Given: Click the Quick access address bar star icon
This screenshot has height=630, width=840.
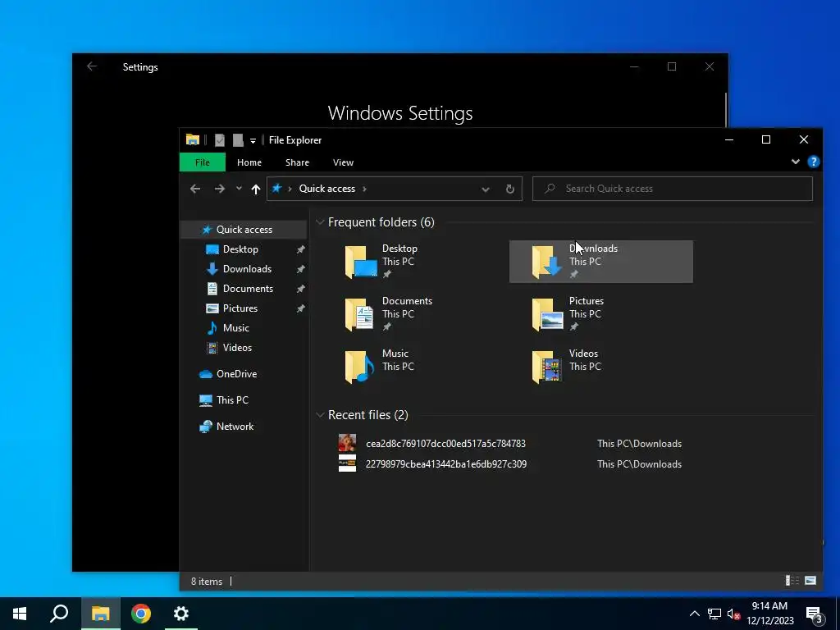Looking at the screenshot, I should (x=277, y=189).
